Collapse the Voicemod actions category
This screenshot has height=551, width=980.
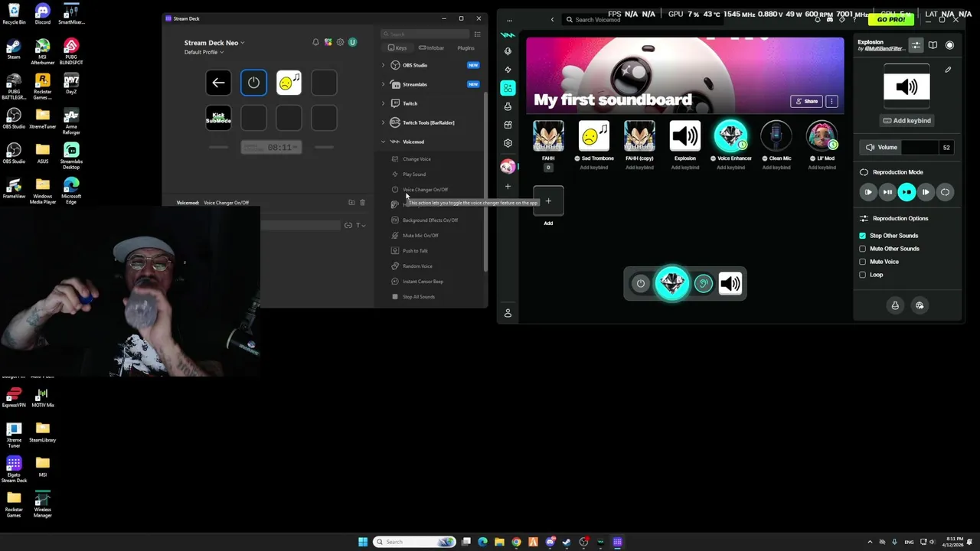[x=384, y=142]
